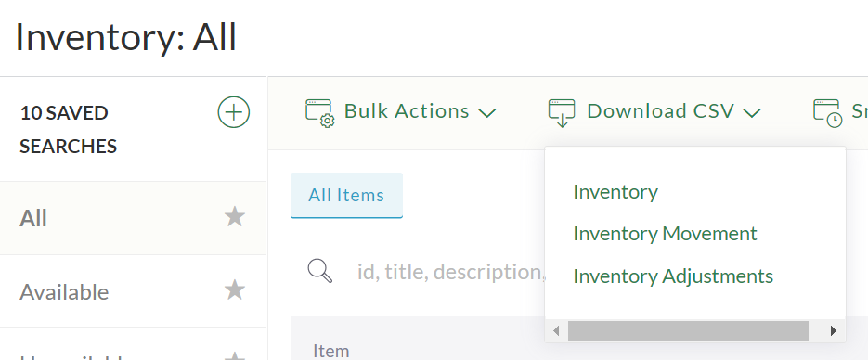Toggle the star next to Available search
Image resolution: width=868 pixels, height=360 pixels.
pyautogui.click(x=234, y=289)
